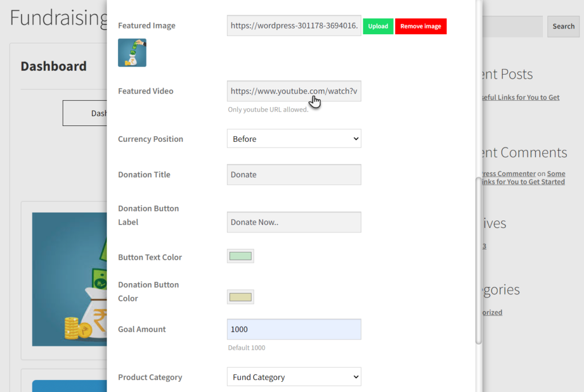
Task: Click the Donation Button Label field
Action: point(294,222)
